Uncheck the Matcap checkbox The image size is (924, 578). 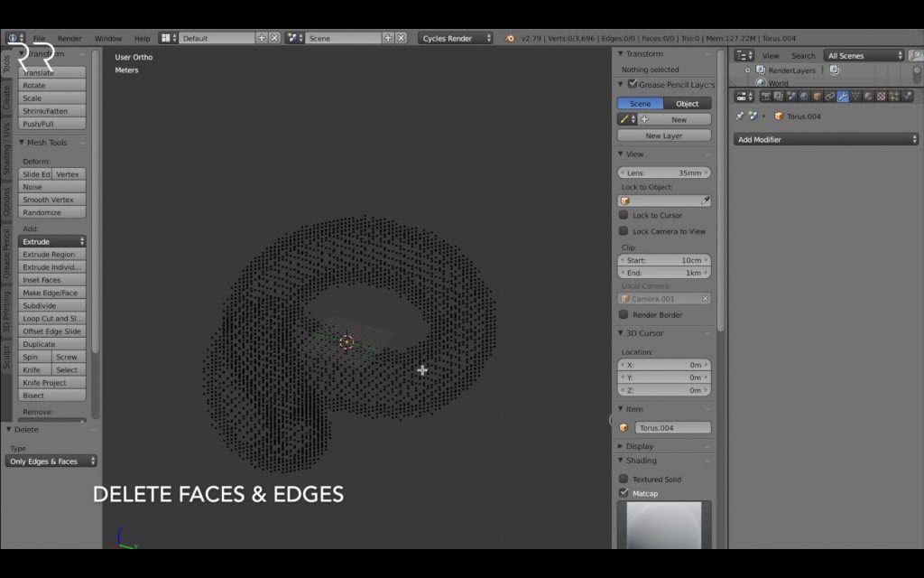[x=624, y=493]
